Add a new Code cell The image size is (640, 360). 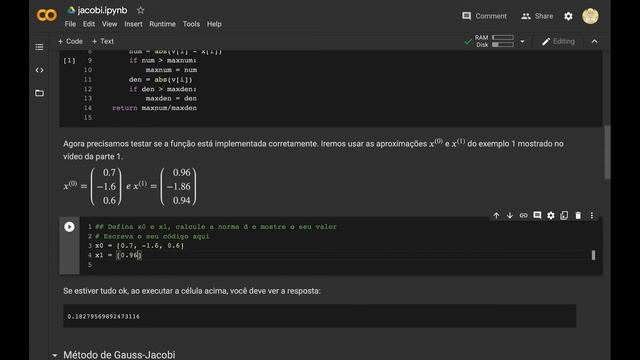pos(70,41)
